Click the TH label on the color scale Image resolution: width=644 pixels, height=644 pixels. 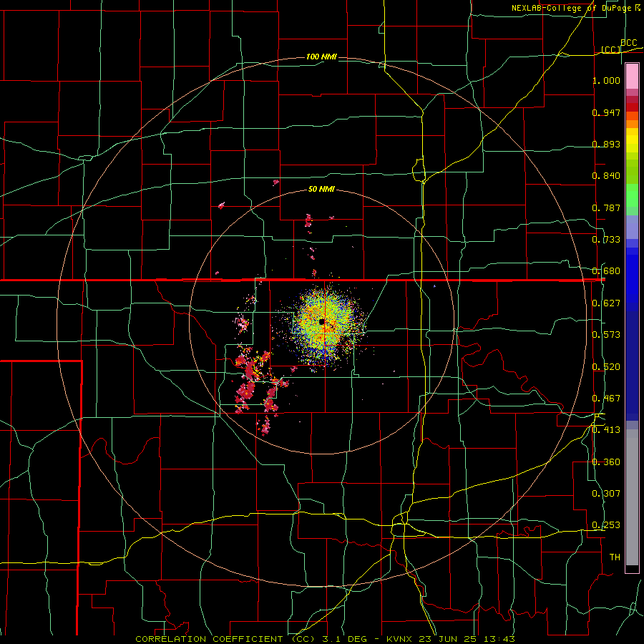point(615,557)
